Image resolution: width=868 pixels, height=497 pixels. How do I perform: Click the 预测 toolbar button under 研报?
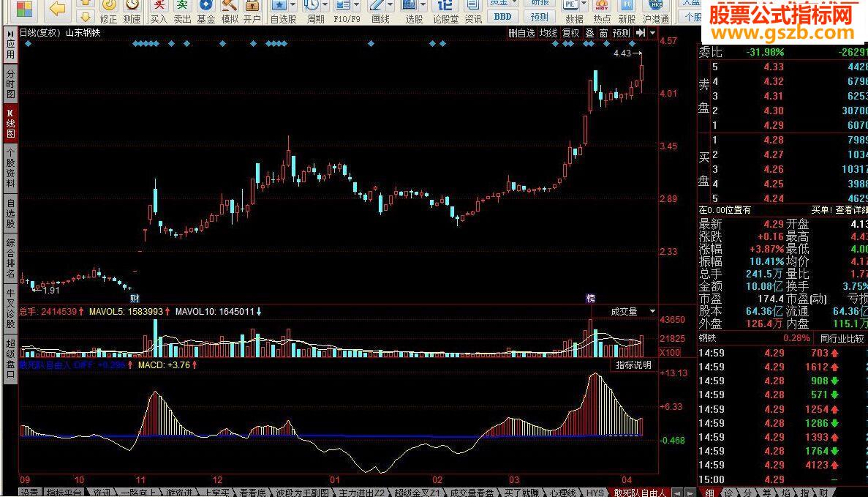[x=539, y=17]
